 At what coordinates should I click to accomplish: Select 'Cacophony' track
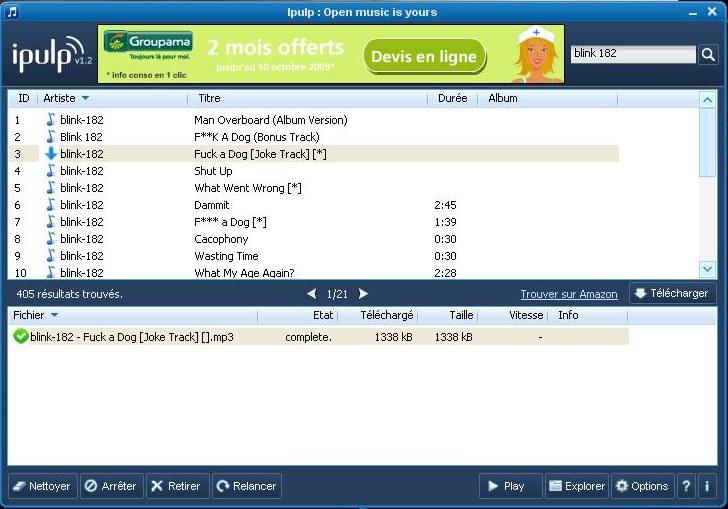pos(221,239)
